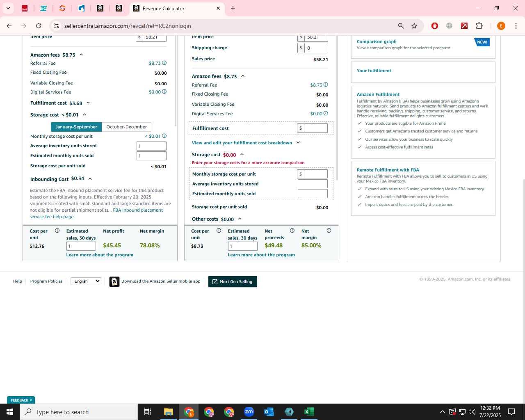Click info icon next to left Cost per unit
The width and height of the screenshot is (525, 420).
tap(57, 231)
